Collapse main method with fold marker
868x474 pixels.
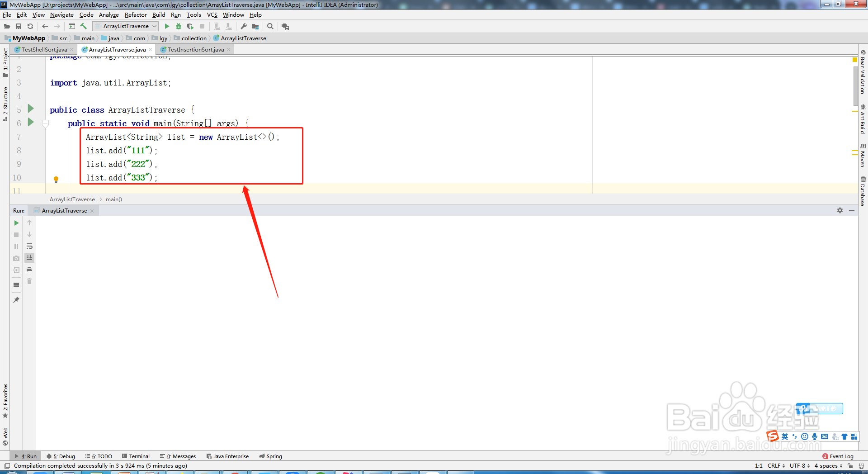click(x=45, y=123)
